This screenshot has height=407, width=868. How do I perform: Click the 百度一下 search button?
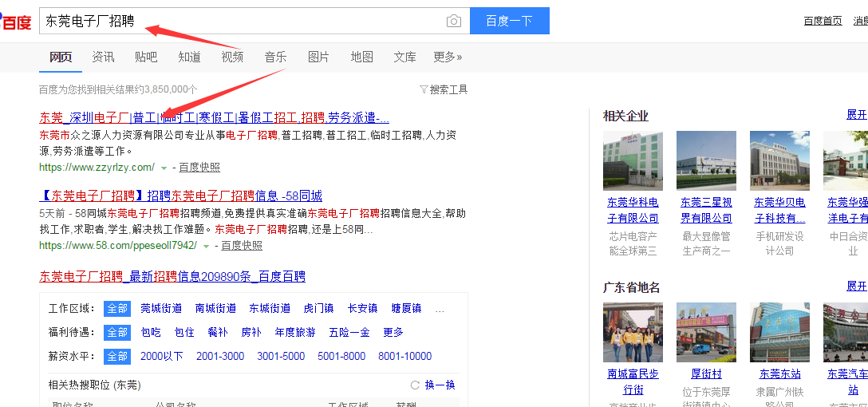[x=509, y=21]
